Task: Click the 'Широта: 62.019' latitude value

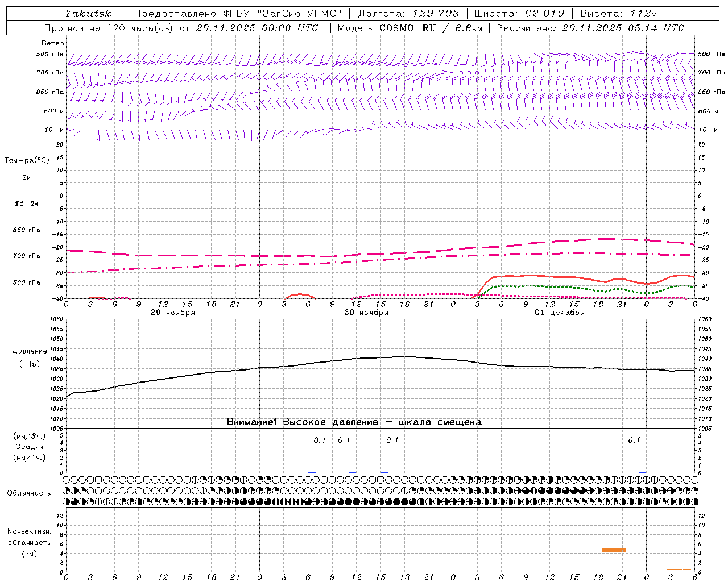Action: (x=519, y=13)
